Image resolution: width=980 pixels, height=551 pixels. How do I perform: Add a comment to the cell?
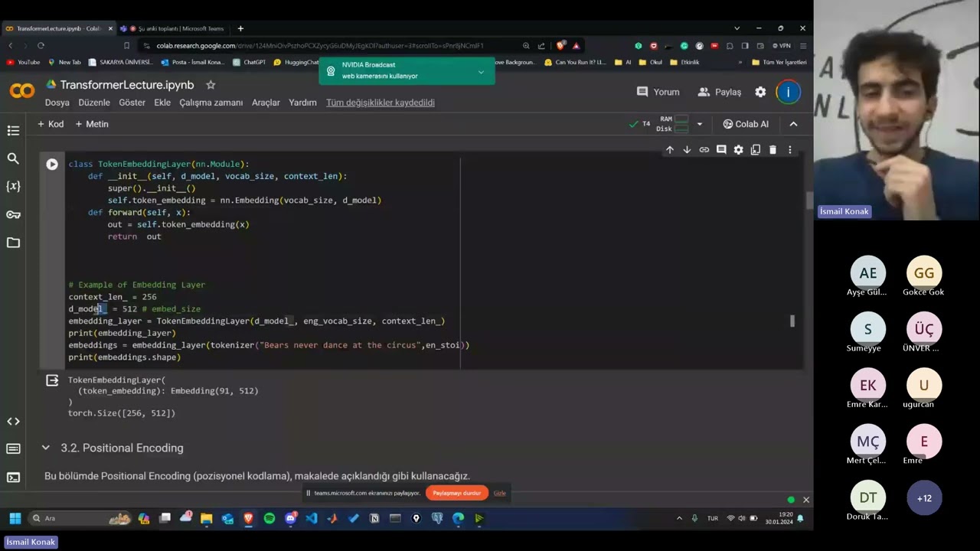pyautogui.click(x=721, y=150)
